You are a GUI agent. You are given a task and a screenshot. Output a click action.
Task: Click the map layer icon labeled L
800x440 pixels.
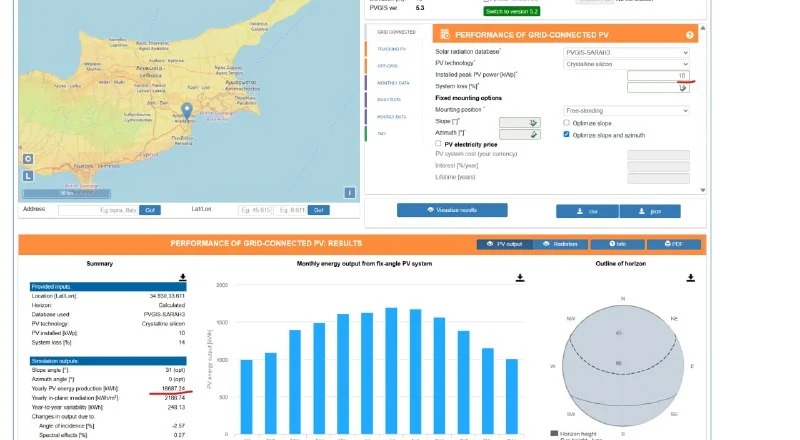(x=27, y=177)
